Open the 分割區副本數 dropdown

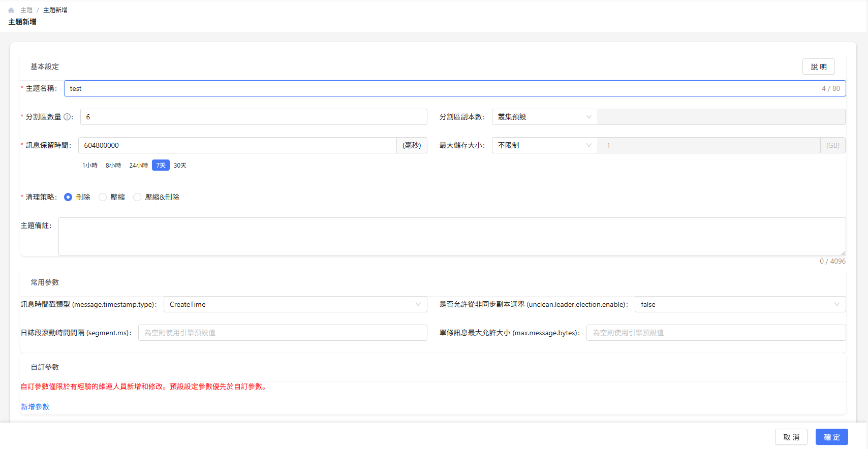point(545,117)
